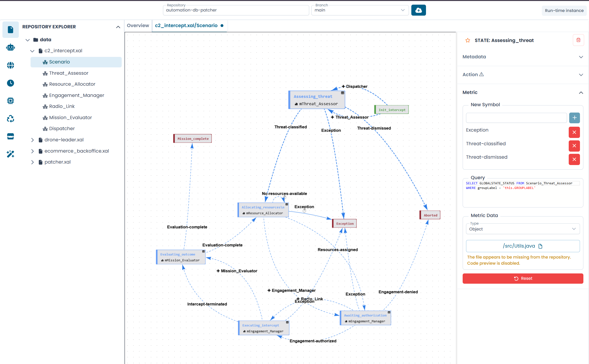This screenshot has width=589, height=364.
Task: Select the magic wand sidebar icon
Action: tap(11, 154)
